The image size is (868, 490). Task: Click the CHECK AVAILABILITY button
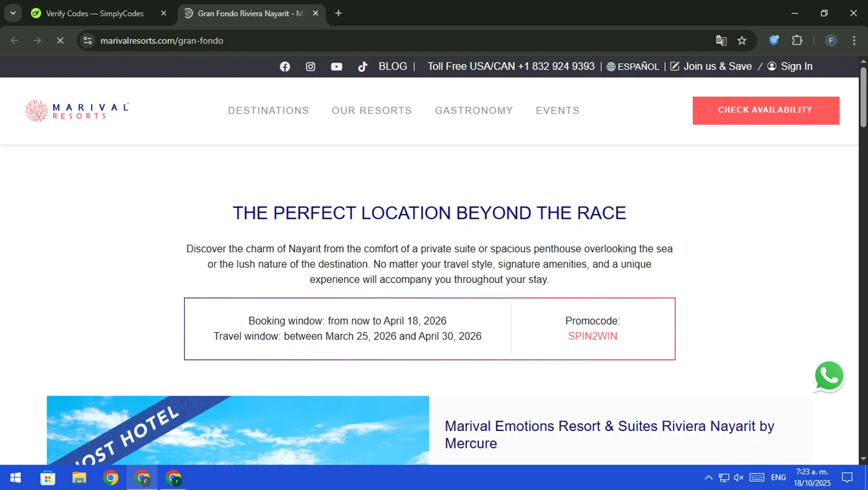tap(766, 110)
